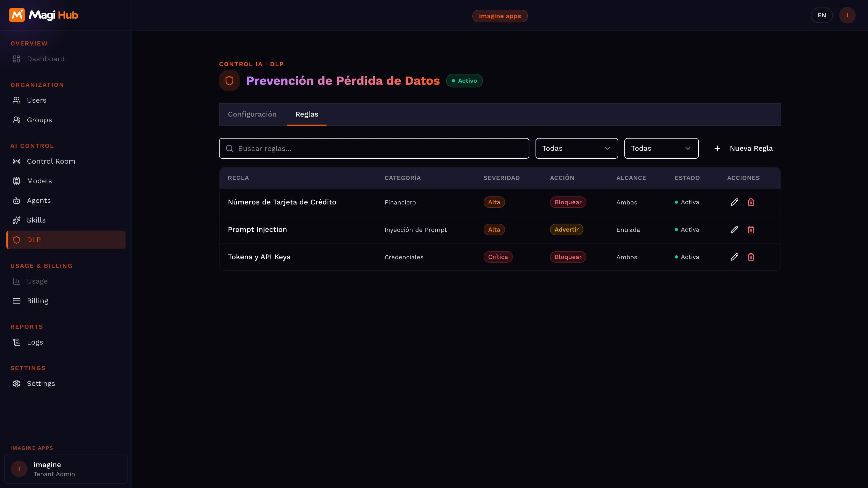Viewport: 868px width, 488px height.
Task: Click the Advertir action badge
Action: (x=567, y=229)
